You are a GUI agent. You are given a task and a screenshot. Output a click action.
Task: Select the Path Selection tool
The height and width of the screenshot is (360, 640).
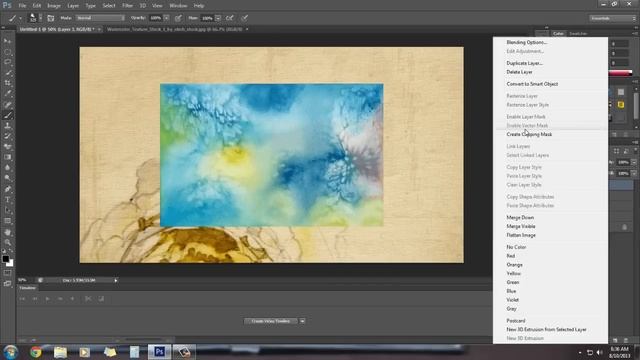(x=7, y=210)
